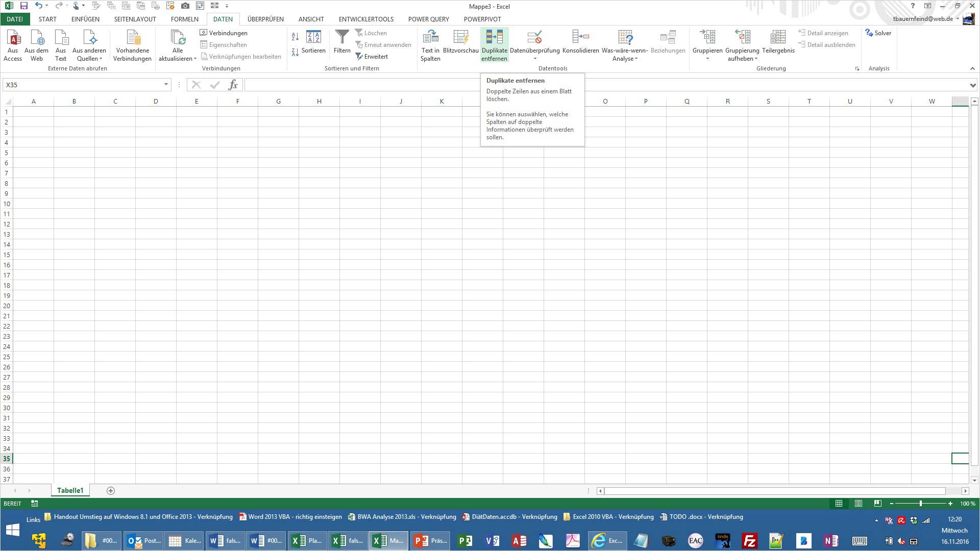Click Erweitert filter button
The width and height of the screenshot is (980, 551).
pyautogui.click(x=372, y=57)
